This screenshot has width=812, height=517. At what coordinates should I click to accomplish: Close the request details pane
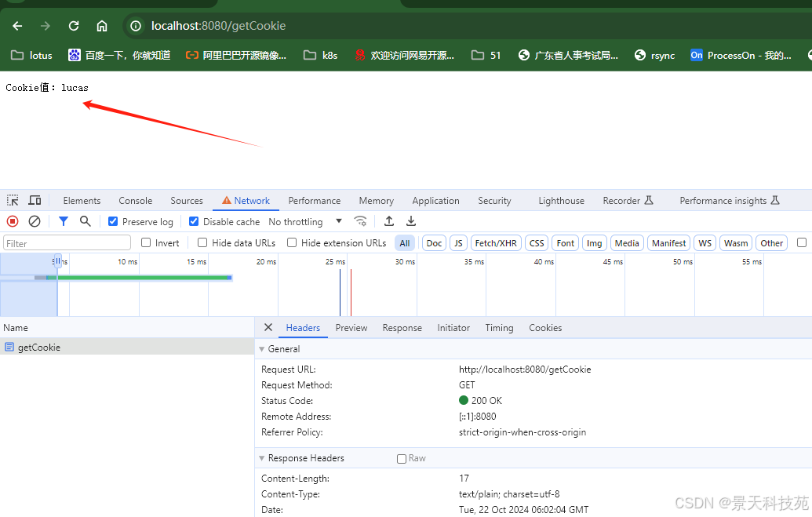268,328
